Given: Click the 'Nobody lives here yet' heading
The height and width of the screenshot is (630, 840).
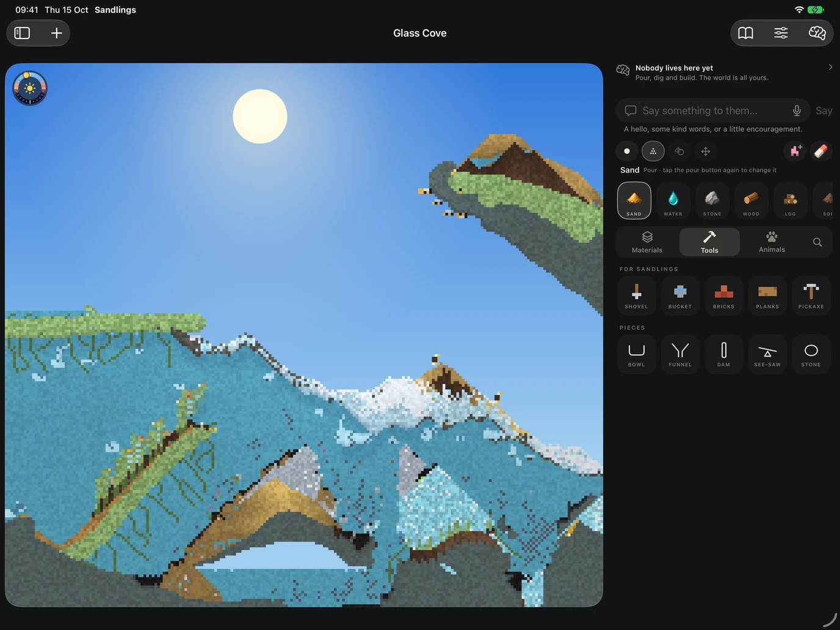Looking at the screenshot, I should click(x=674, y=68).
